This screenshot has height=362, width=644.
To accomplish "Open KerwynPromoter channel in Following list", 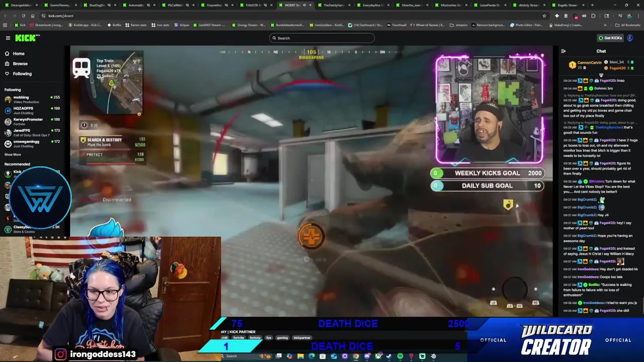I will [32, 121].
